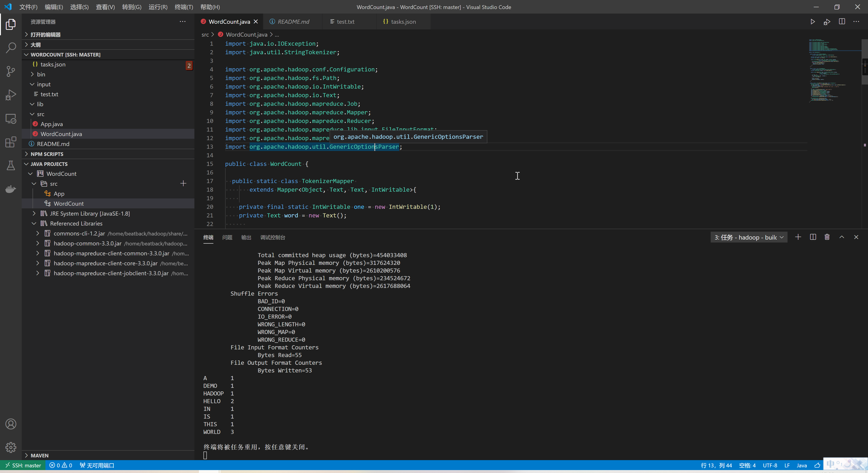Open the 查看(V) menu
Screen dimensions: 868x473
pos(105,7)
